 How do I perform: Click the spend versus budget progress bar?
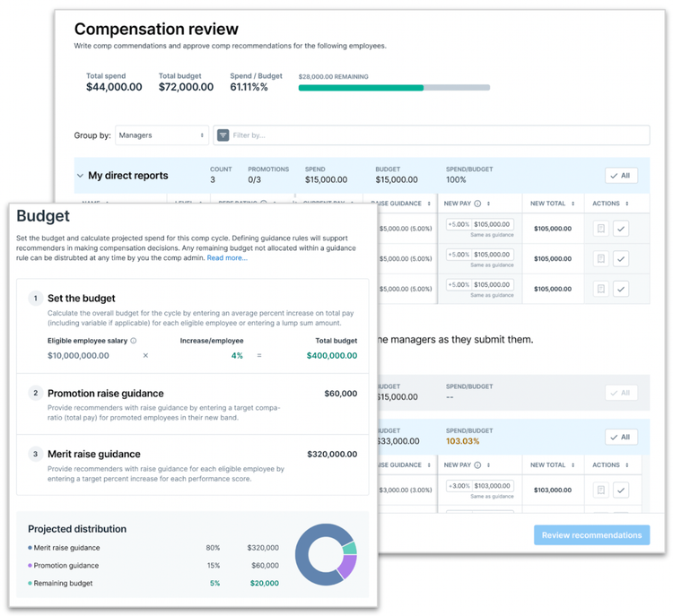point(394,88)
